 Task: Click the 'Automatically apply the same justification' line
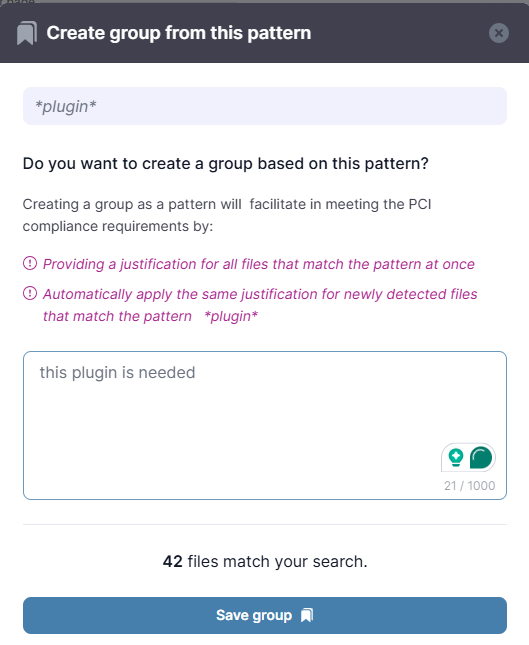click(x=260, y=305)
